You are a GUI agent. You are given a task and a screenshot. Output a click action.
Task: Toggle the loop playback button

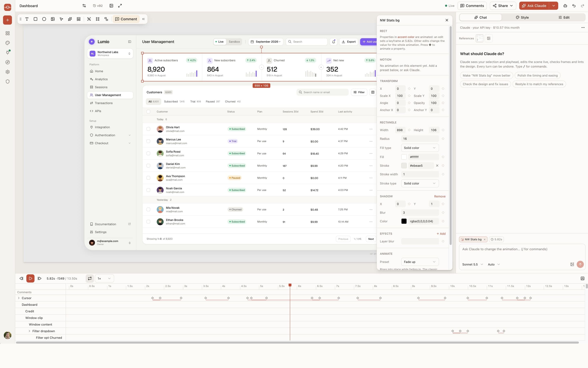tap(90, 278)
